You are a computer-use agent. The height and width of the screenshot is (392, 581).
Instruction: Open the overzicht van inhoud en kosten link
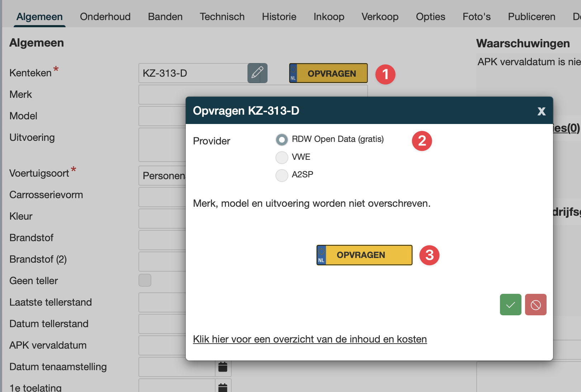pyautogui.click(x=310, y=339)
